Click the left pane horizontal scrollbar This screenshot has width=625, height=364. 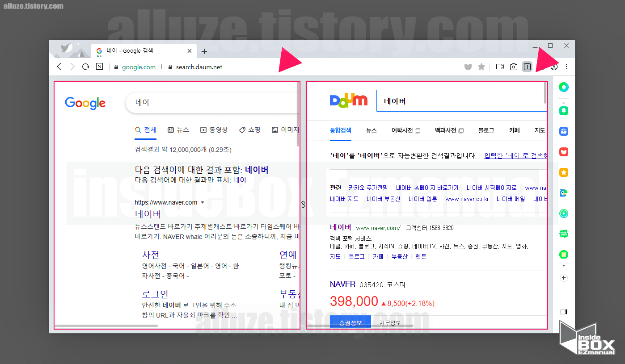(106, 326)
